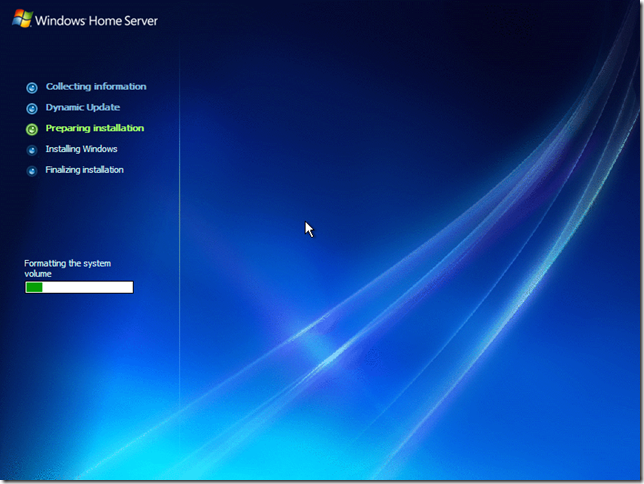Screen dimensions: 644x484
Task: Click the green Preparing installation step icon
Action: (x=32, y=129)
